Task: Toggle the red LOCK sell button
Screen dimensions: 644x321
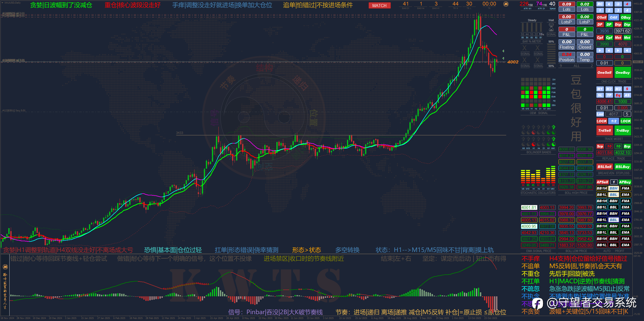Action: point(601,121)
